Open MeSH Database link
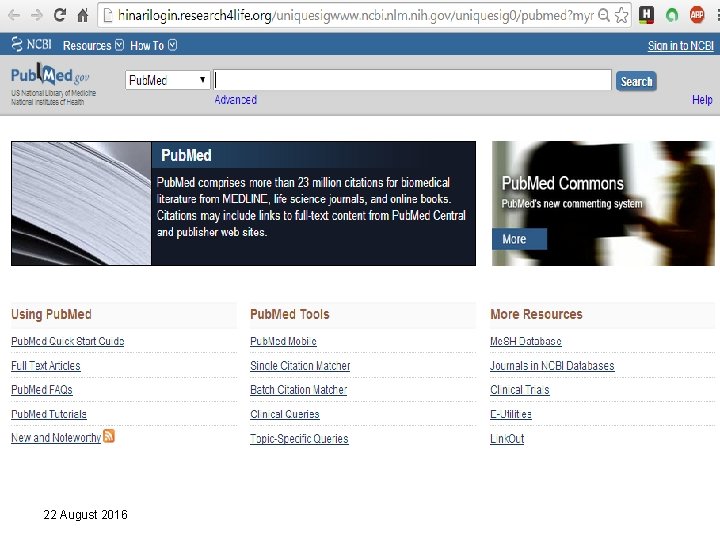 526,341
